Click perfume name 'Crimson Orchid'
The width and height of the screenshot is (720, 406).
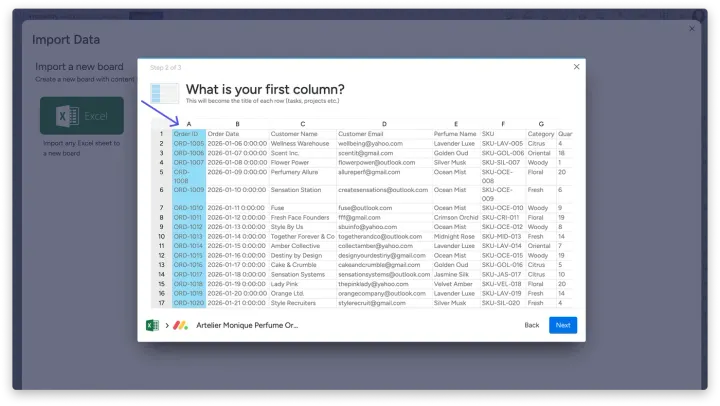tap(456, 217)
